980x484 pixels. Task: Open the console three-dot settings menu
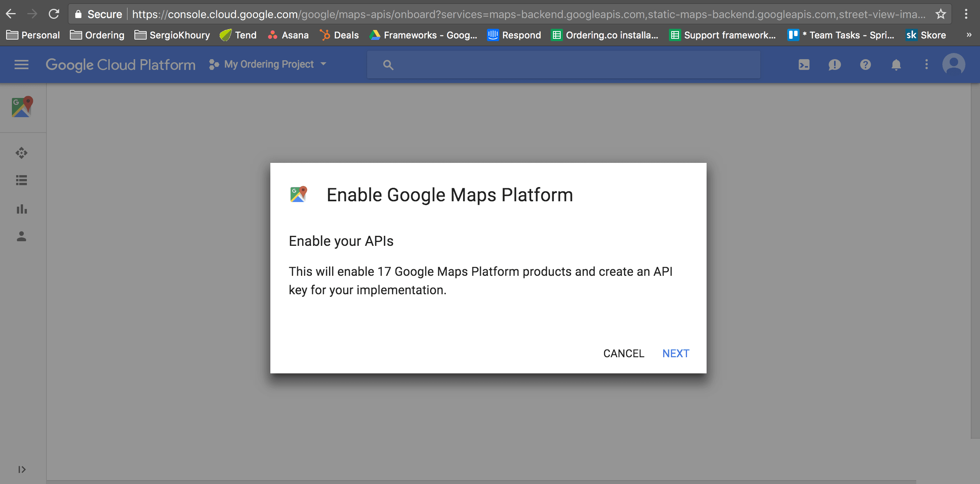(926, 65)
